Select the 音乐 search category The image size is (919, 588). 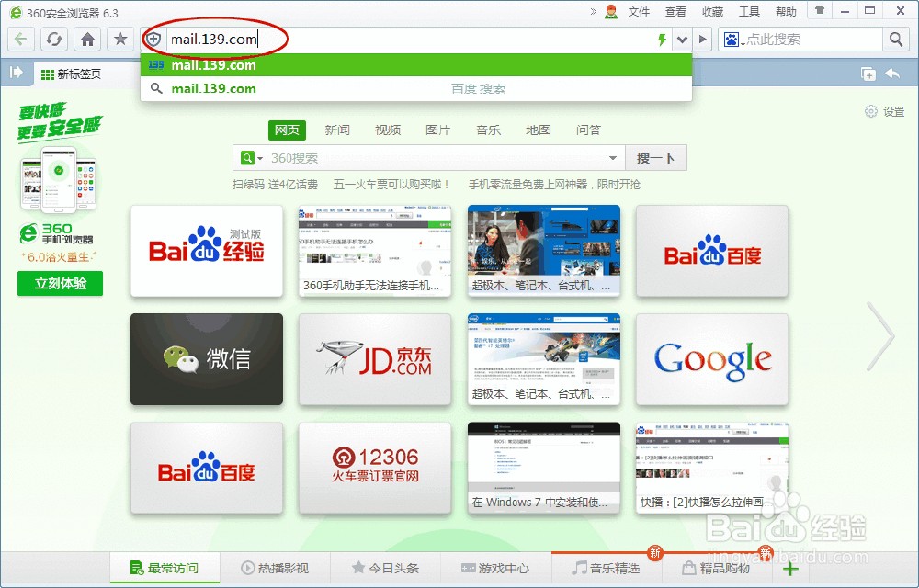488,130
